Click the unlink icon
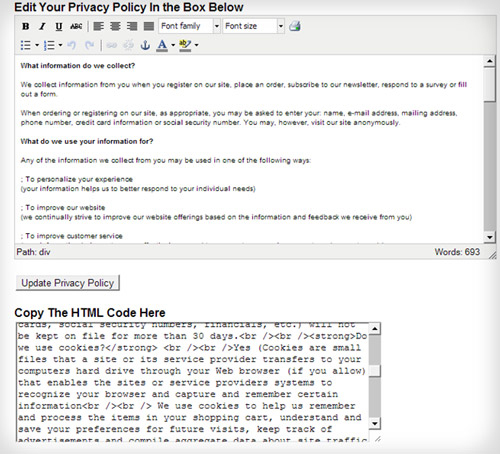Image resolution: width=500 pixels, height=454 pixels. [128, 45]
